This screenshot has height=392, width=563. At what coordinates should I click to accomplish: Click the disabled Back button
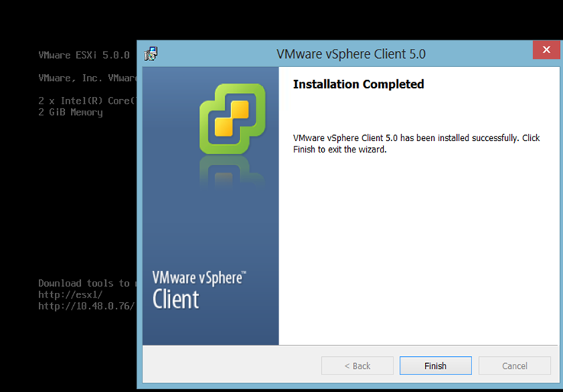coord(357,365)
